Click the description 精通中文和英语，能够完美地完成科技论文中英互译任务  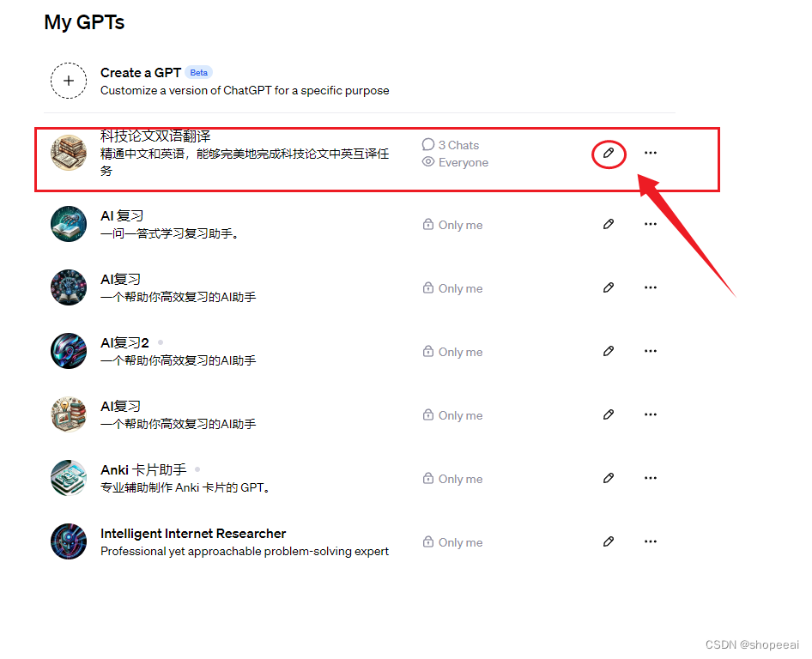coord(245,162)
